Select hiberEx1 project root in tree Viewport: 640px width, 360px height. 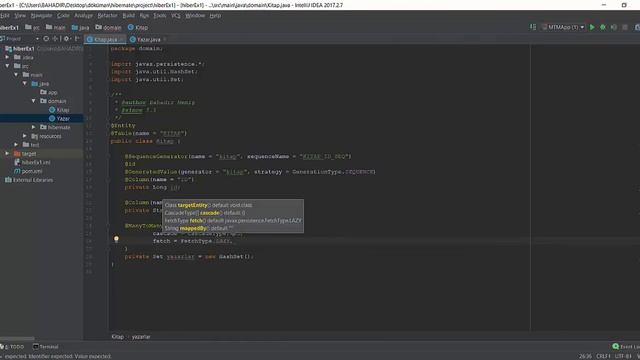click(24, 49)
